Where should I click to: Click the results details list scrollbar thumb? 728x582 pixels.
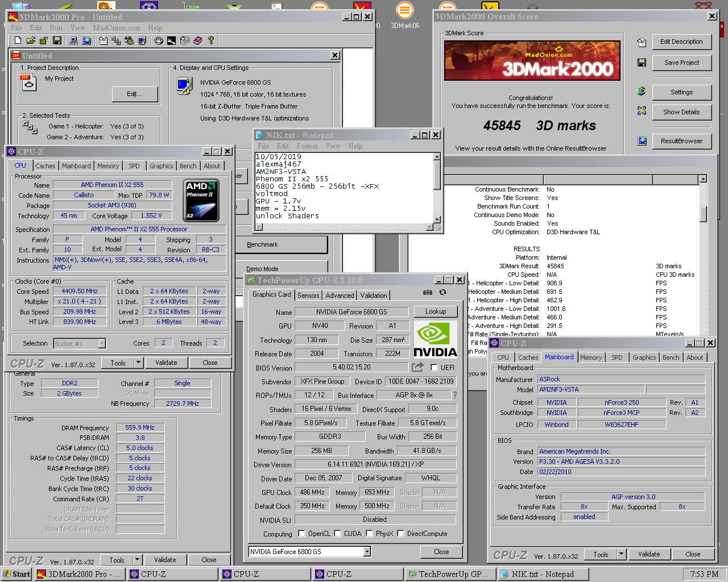pos(703,214)
